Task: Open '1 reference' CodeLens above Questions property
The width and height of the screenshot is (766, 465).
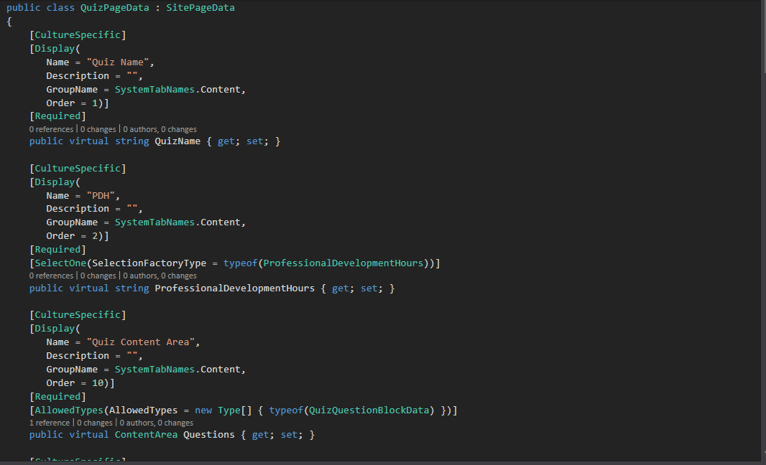Action: 49,423
